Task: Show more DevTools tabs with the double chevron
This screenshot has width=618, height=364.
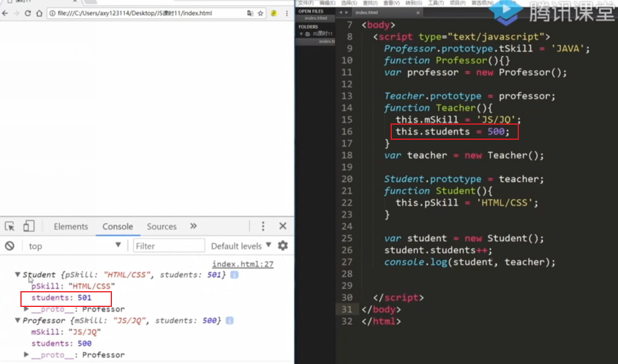Action: pos(193,226)
